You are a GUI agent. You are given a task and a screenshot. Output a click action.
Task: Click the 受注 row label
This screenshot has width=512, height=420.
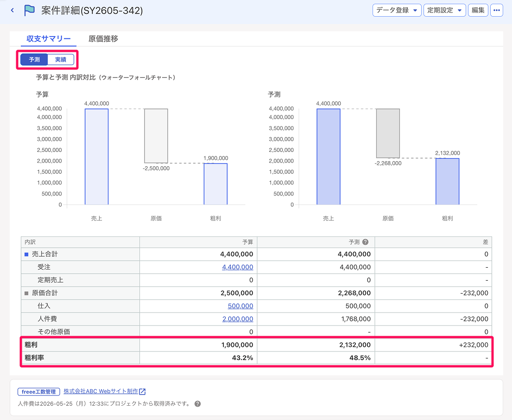coord(44,267)
